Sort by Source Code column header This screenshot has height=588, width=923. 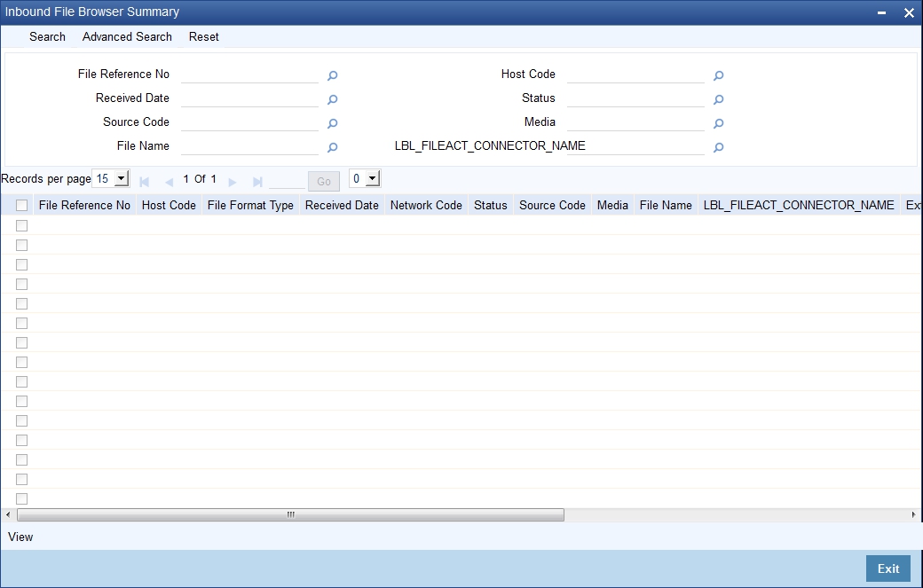[x=552, y=205]
